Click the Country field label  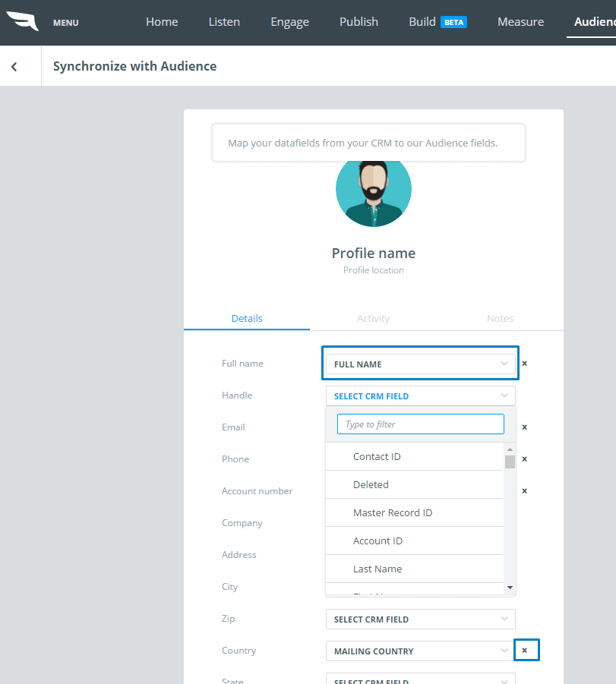[239, 651]
